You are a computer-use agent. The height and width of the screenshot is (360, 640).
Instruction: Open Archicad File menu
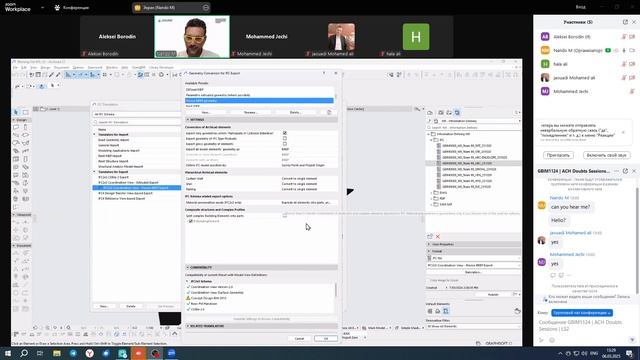(16, 67)
